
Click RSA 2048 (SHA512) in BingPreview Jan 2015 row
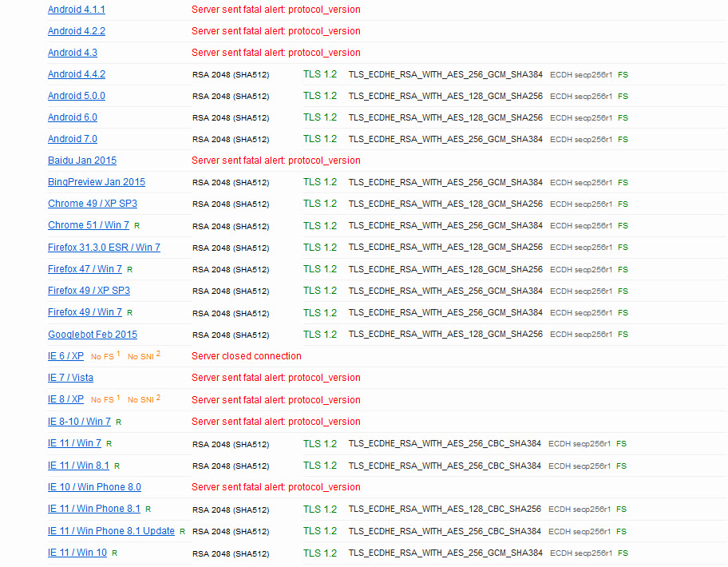(231, 183)
